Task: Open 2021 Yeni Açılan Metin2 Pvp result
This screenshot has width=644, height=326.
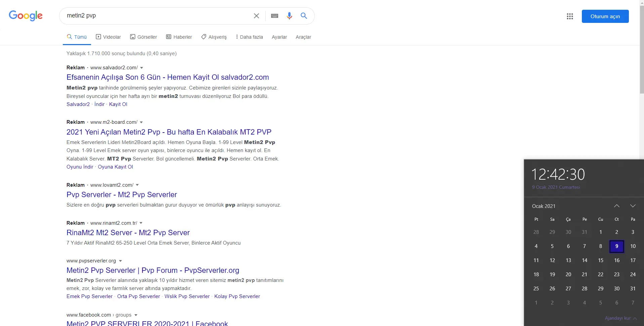Action: [x=169, y=132]
